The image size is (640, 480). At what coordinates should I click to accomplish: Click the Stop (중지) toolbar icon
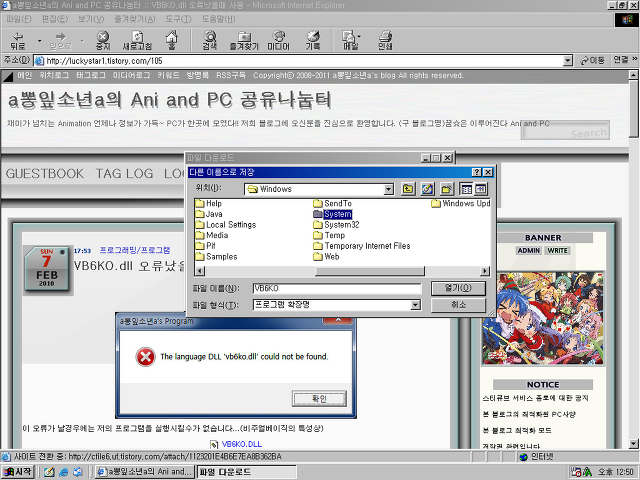click(103, 40)
